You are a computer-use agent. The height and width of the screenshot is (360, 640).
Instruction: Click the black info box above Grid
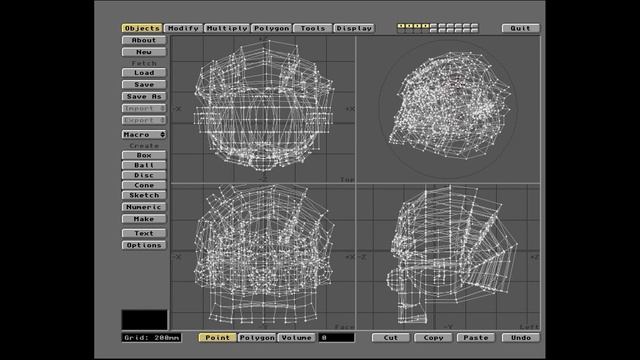click(x=144, y=320)
